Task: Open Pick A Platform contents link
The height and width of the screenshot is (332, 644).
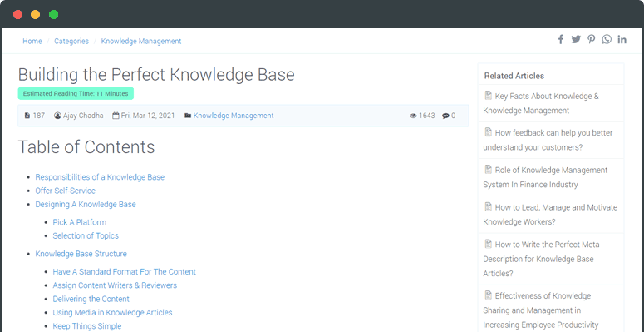Action: (x=80, y=222)
